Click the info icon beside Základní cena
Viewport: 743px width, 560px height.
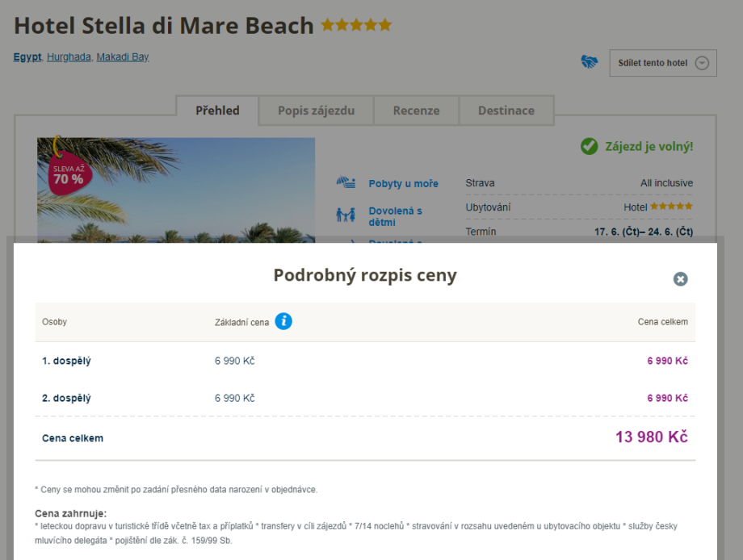(x=283, y=321)
